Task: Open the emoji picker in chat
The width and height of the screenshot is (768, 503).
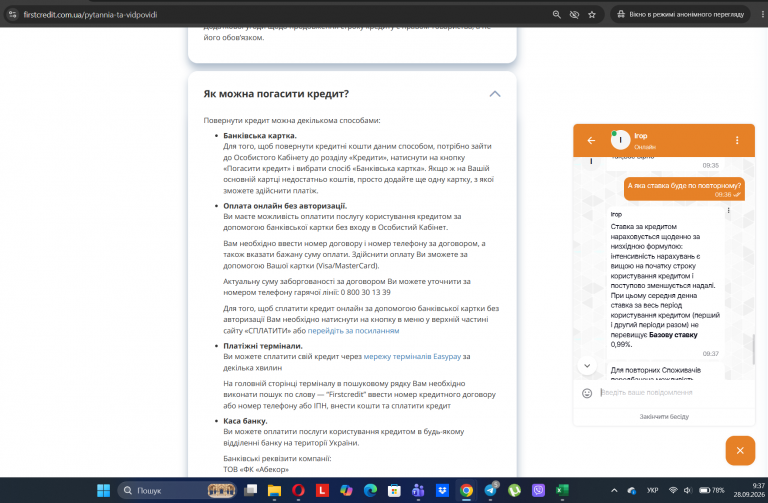Action: pyautogui.click(x=587, y=393)
